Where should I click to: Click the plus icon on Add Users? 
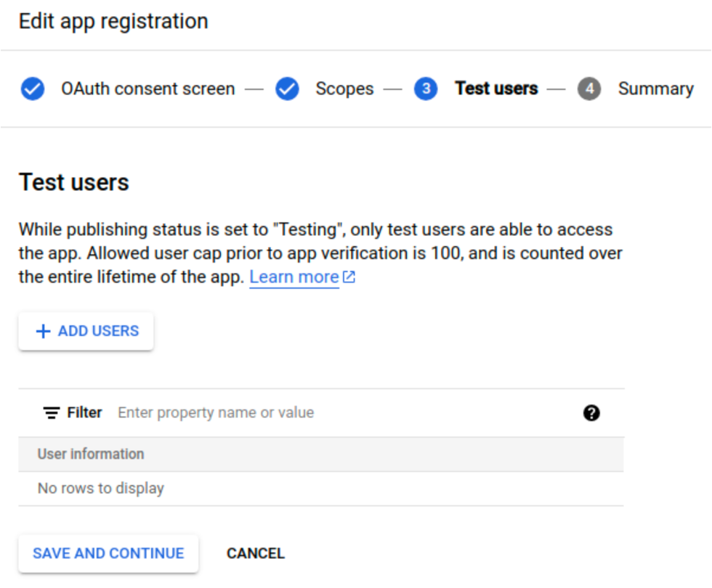tap(43, 331)
